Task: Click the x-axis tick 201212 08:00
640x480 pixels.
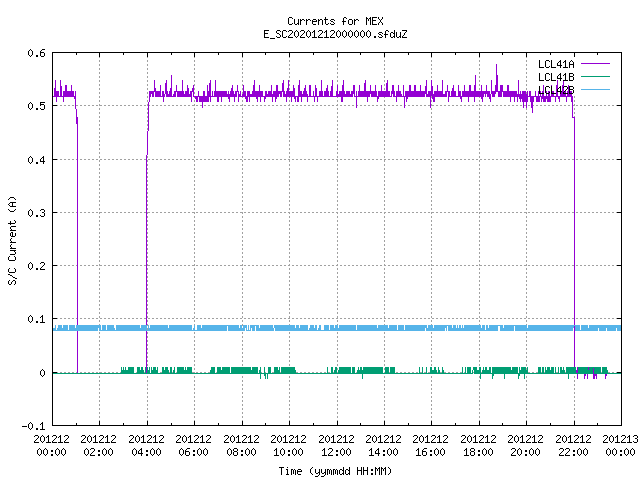Action: [x=241, y=445]
